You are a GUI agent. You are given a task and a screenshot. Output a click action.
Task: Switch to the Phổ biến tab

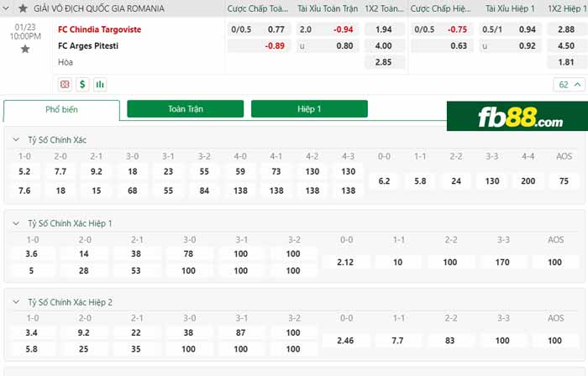(x=62, y=110)
